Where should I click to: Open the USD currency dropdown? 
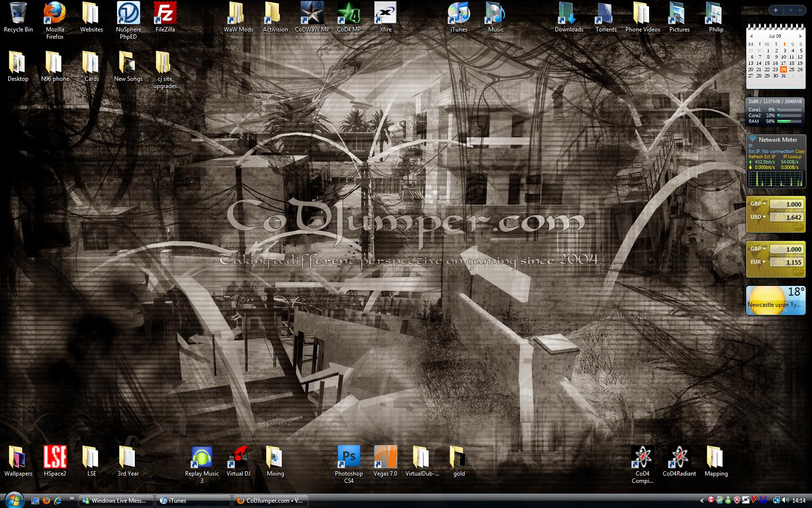pos(758,217)
